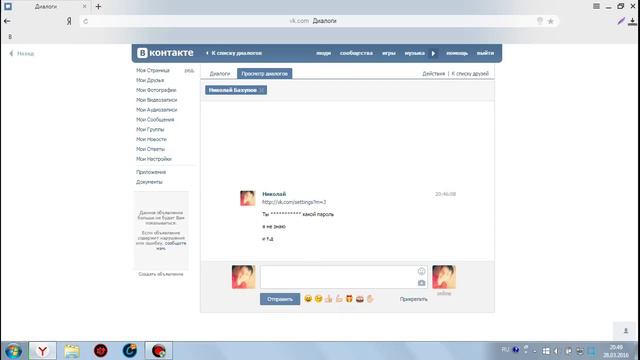Click помощь in the header menu
Image resolution: width=640 pixels, height=360 pixels.
(457, 53)
